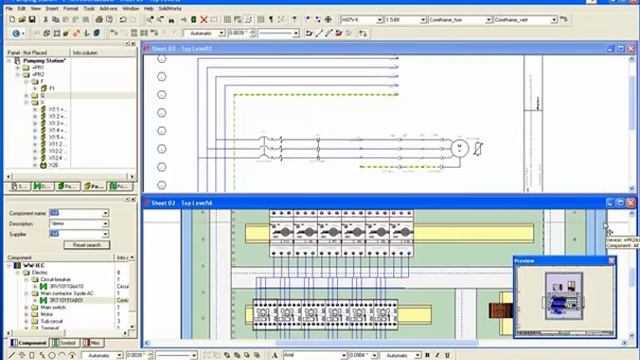
Task: Click the draw line tool in bottom toolbar
Action: tap(12, 356)
